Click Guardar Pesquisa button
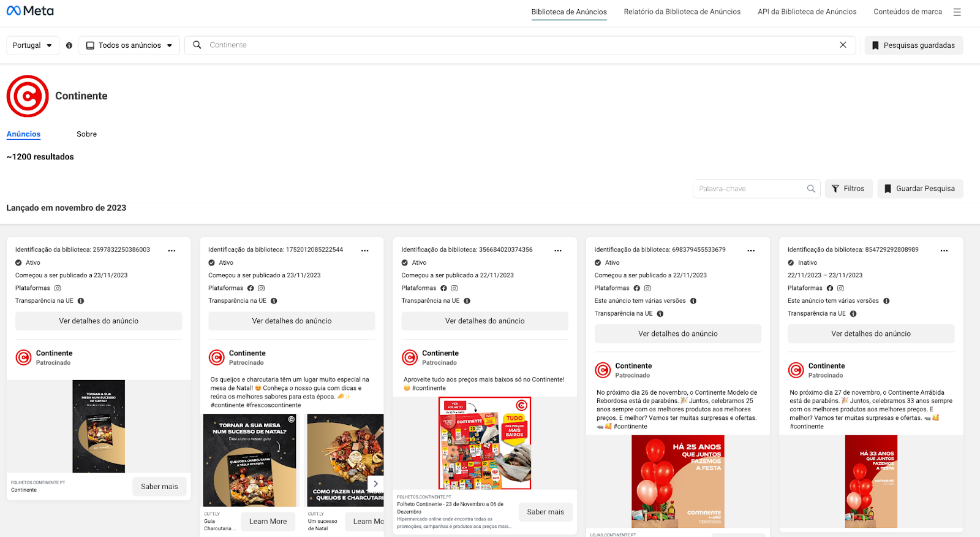This screenshot has height=537, width=980. coord(920,189)
